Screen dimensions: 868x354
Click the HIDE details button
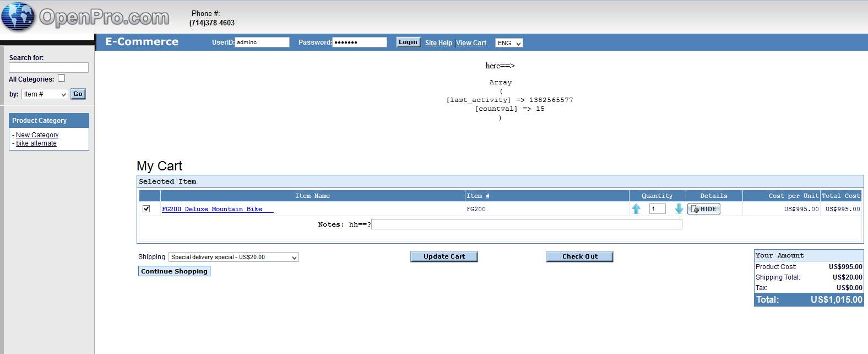(x=703, y=209)
